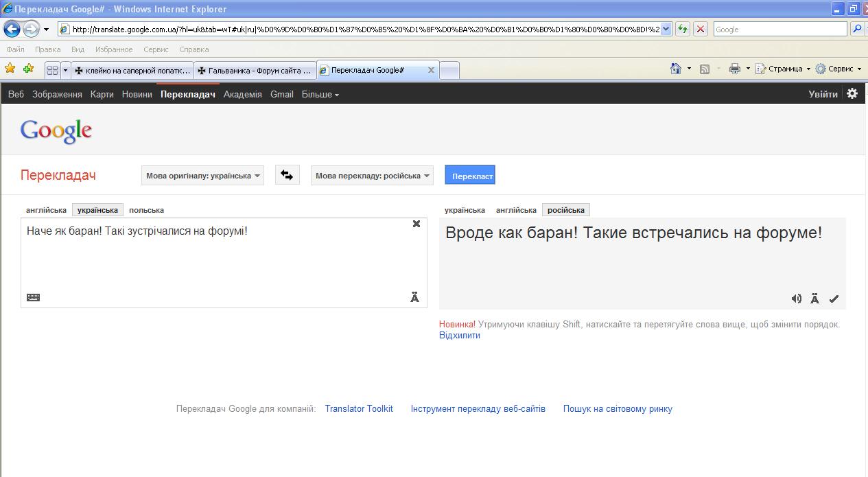Select англійська as source language
The height and width of the screenshot is (477, 868).
[46, 210]
